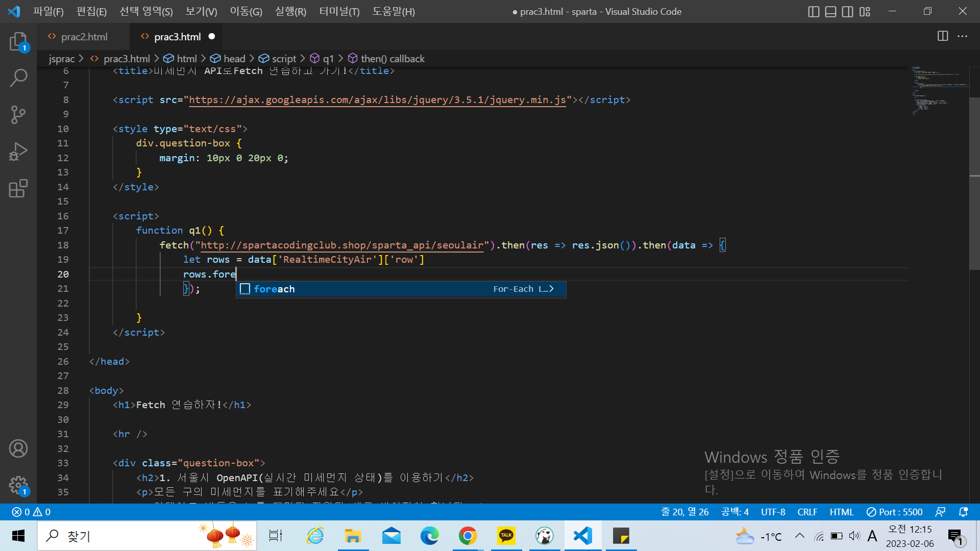
Task: Open the Source Control view
Action: coord(18,115)
